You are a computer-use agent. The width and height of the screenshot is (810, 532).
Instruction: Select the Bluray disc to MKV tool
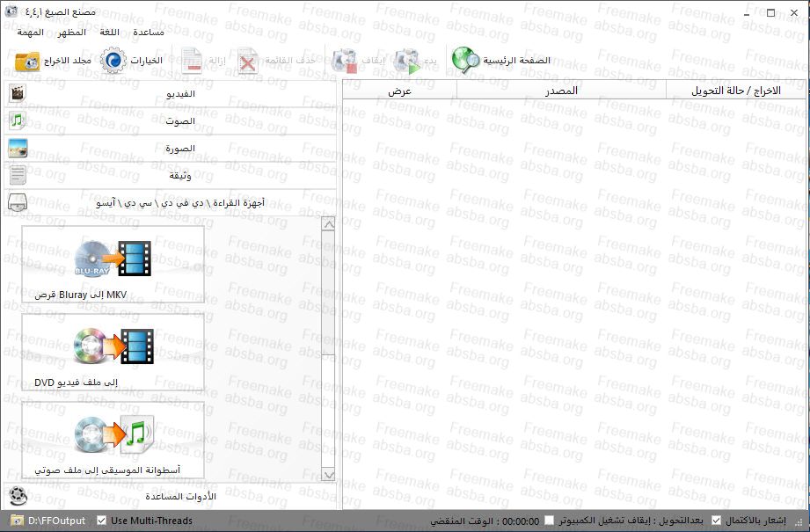tap(113, 265)
